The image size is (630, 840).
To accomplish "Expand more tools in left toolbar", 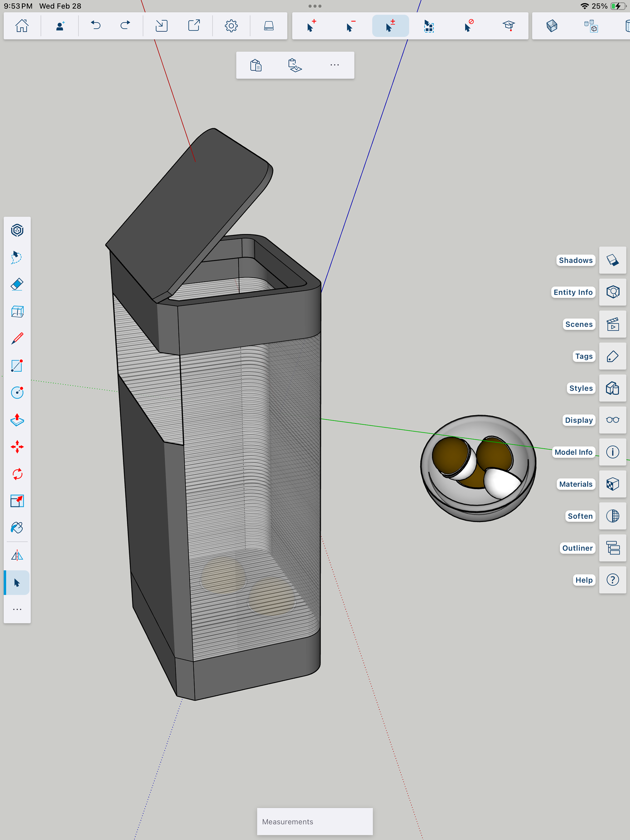I will click(17, 609).
